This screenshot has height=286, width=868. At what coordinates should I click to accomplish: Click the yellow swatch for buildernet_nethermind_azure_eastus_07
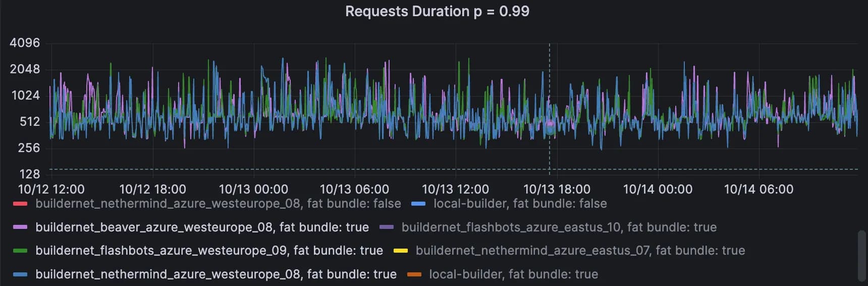pyautogui.click(x=400, y=251)
